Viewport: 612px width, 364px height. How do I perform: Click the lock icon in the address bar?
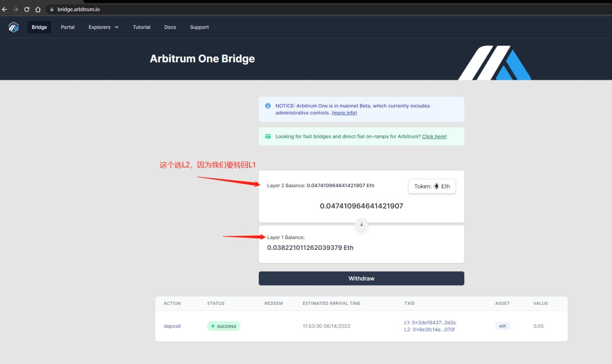(52, 9)
